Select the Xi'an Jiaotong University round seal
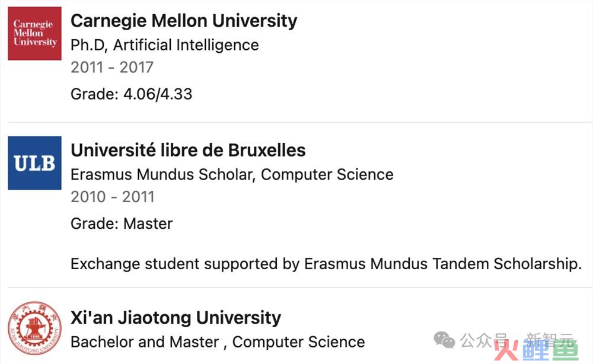Image resolution: width=593 pixels, height=364 pixels. tap(34, 328)
